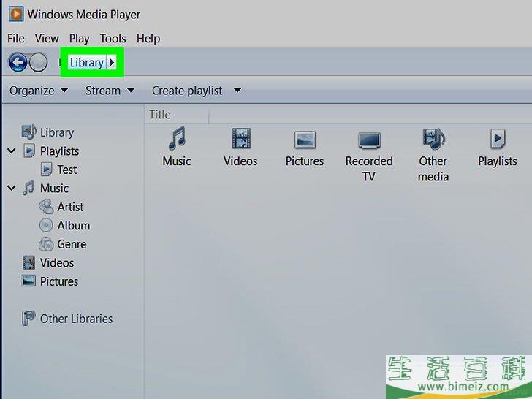Select Playlists label in the navigation tree
The height and width of the screenshot is (399, 532).
click(59, 151)
